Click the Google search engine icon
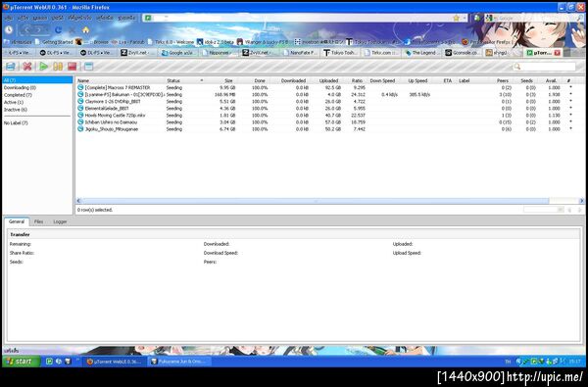The width and height of the screenshot is (588, 387). coord(489,18)
